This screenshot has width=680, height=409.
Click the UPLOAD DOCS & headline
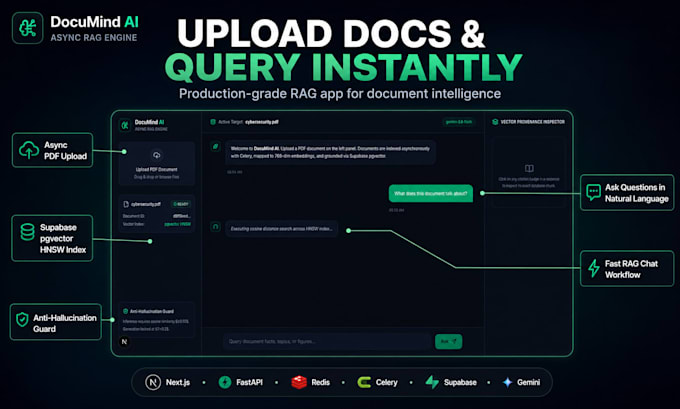[x=331, y=33]
